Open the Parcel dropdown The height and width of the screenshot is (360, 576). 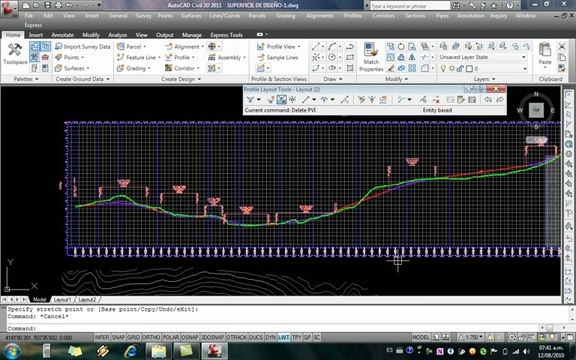[x=131, y=47]
